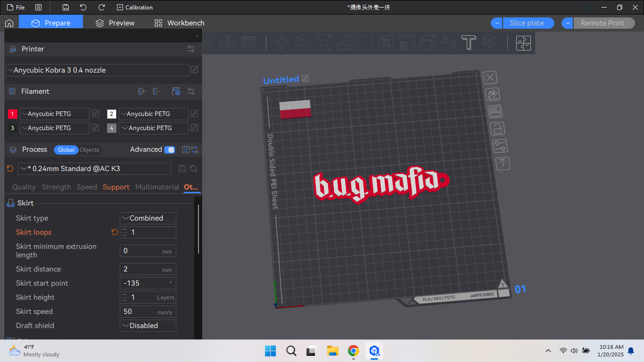The height and width of the screenshot is (362, 644).
Task: Open the Draft shield dropdown
Action: click(148, 326)
